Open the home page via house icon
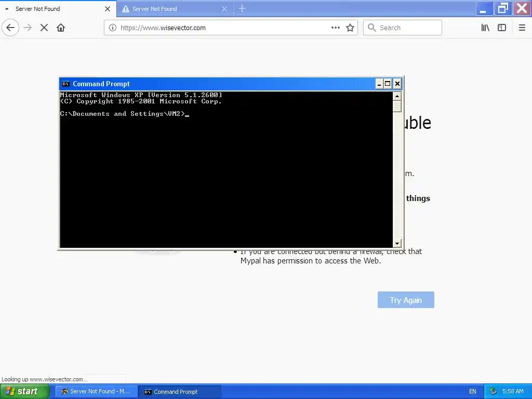This screenshot has height=399, width=532. [x=61, y=28]
